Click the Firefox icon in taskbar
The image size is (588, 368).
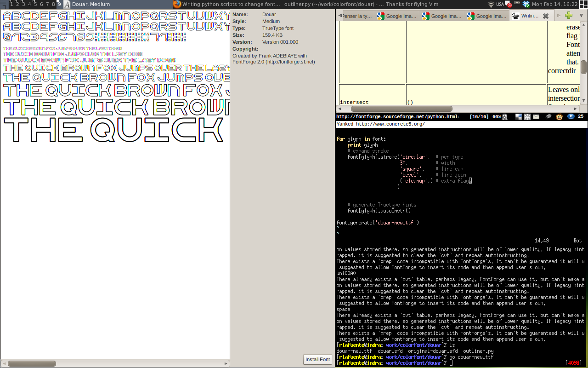tap(177, 4)
